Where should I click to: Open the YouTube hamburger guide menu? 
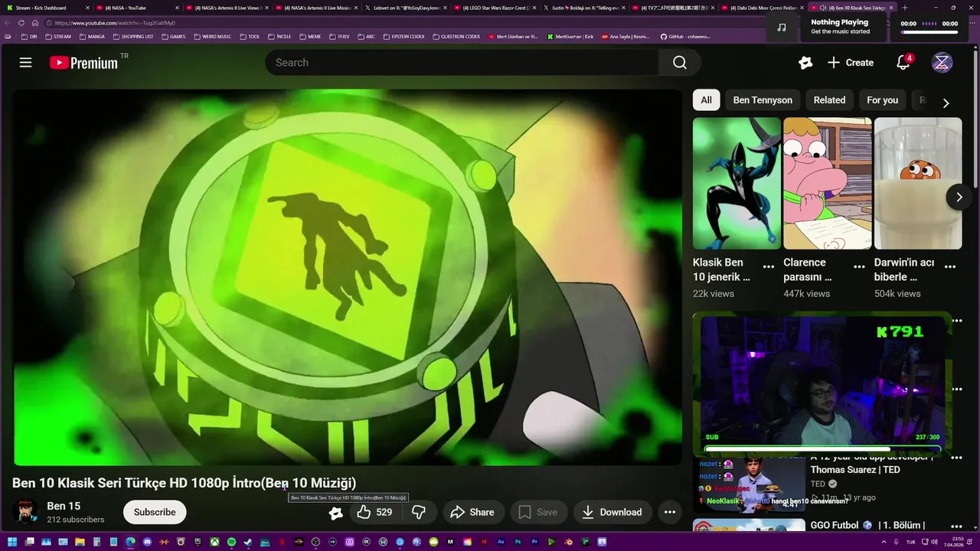(26, 63)
